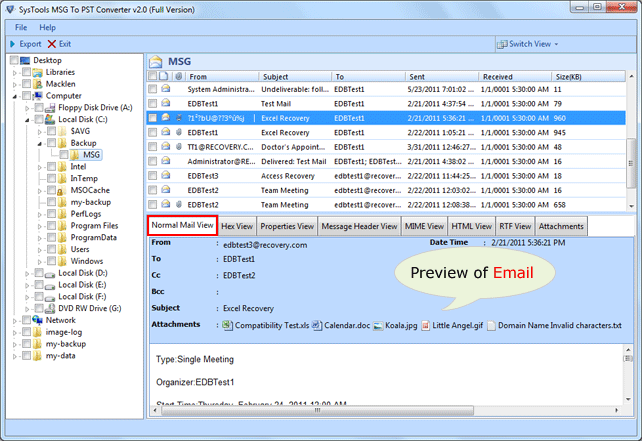Viewport: 642px width, 441px height.
Task: Check the Doctor's Appoint row checkbox
Action: pyautogui.click(x=153, y=147)
